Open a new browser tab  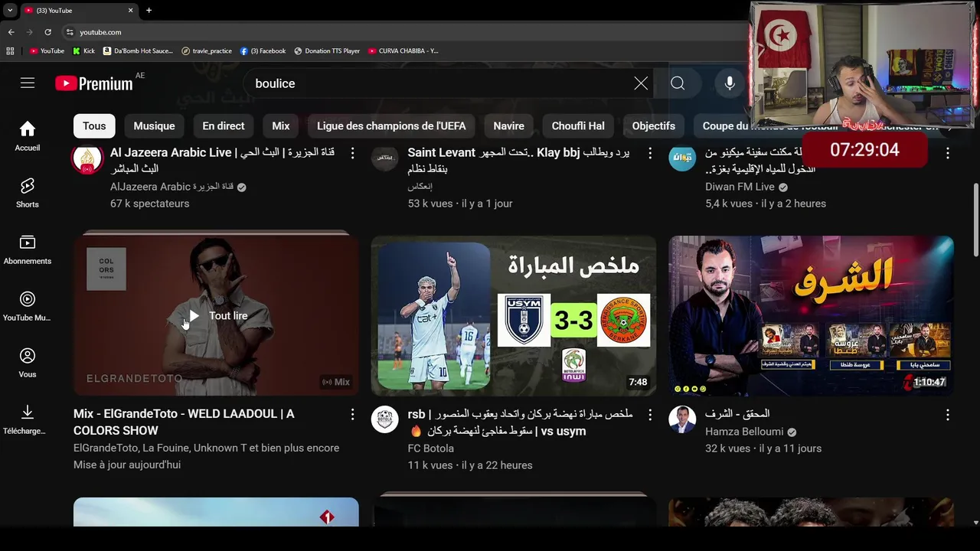(x=149, y=10)
